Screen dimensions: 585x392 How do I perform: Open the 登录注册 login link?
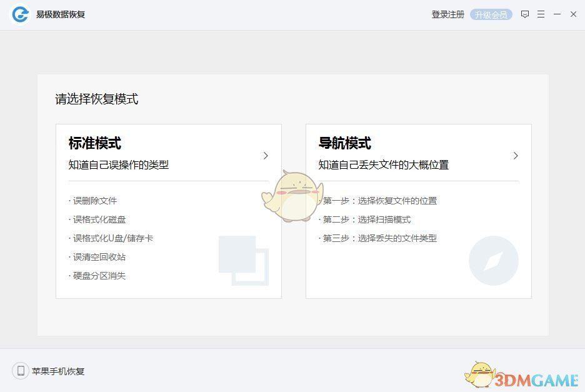(447, 14)
